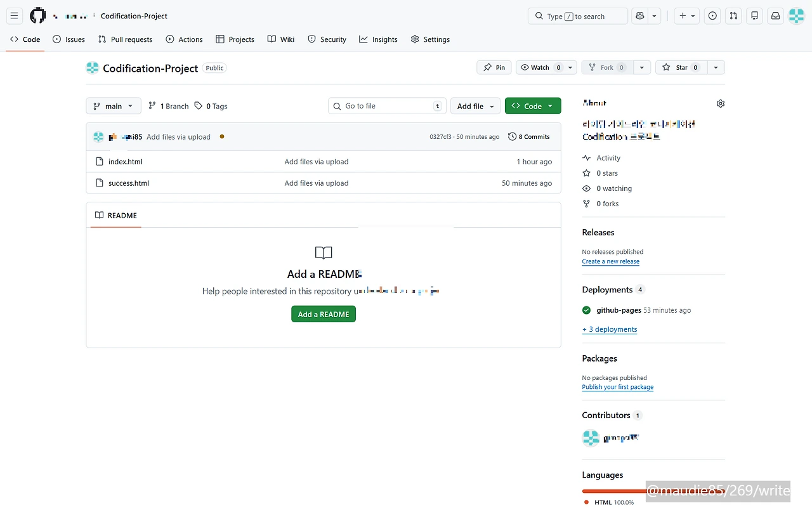This screenshot has width=812, height=517.
Task: View the 0 forks link
Action: pyautogui.click(x=601, y=204)
